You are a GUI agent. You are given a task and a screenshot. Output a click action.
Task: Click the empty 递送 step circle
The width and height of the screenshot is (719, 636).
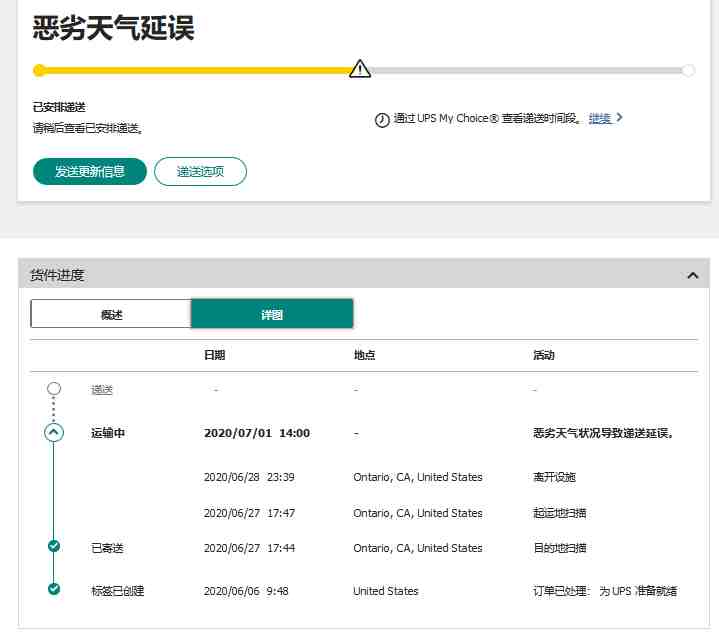point(54,388)
